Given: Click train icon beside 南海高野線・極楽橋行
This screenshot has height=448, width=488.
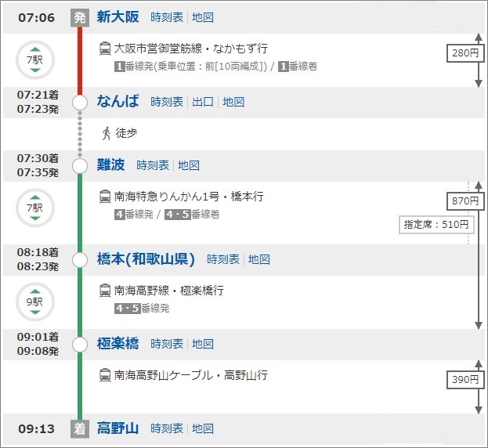Looking at the screenshot, I should point(105,291).
